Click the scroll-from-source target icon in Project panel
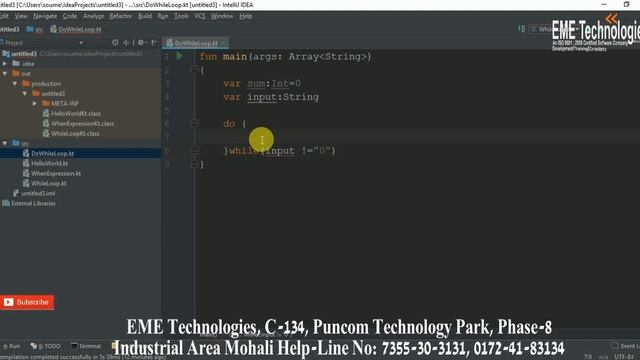This screenshot has width=640, height=360. pyautogui.click(x=115, y=42)
